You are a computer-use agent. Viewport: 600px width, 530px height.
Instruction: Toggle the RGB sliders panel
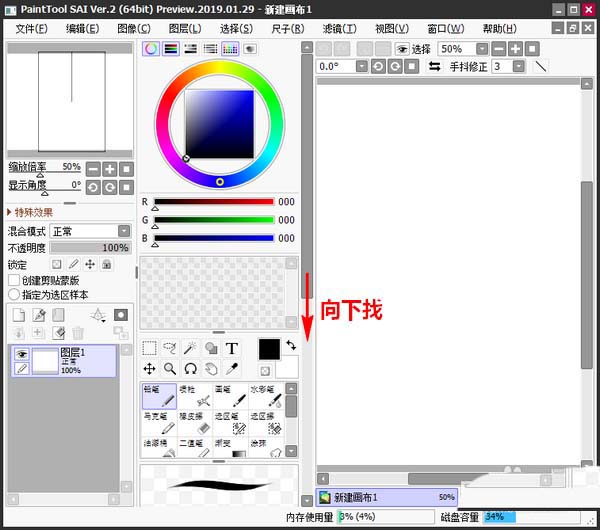coord(171,49)
